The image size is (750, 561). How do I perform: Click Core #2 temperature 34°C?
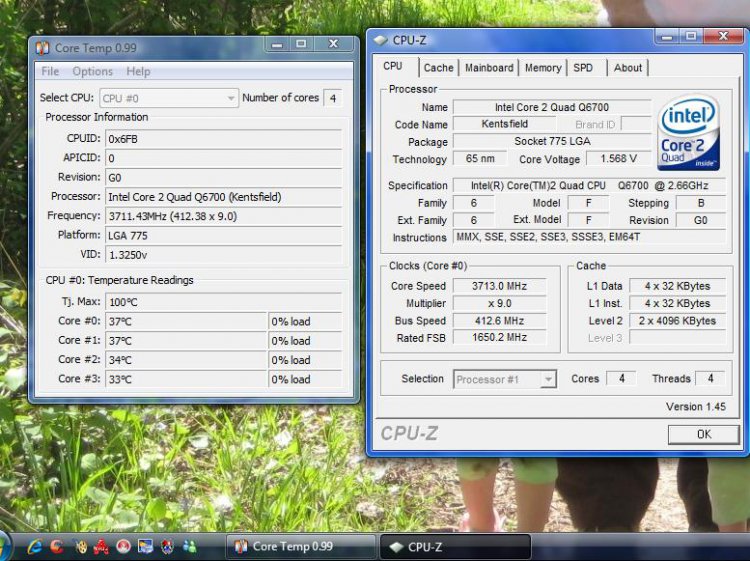tap(186, 360)
